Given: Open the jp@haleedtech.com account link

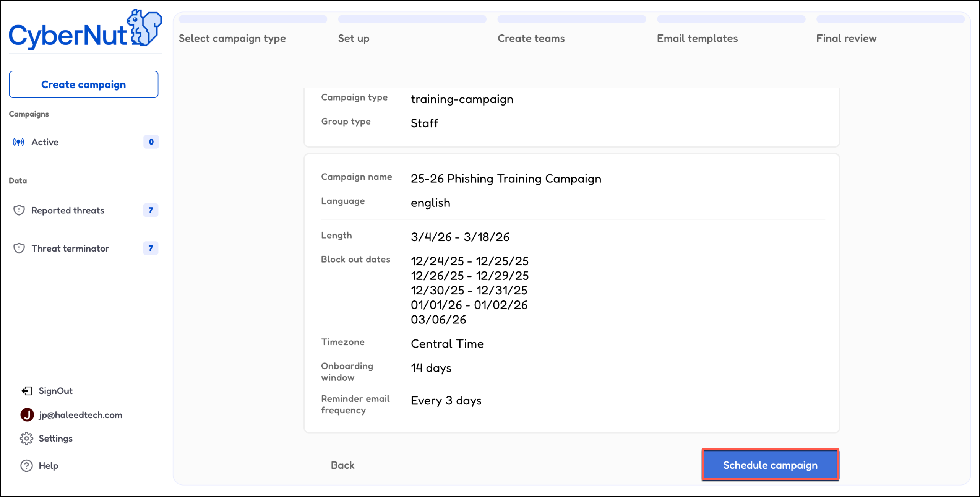Looking at the screenshot, I should point(80,415).
